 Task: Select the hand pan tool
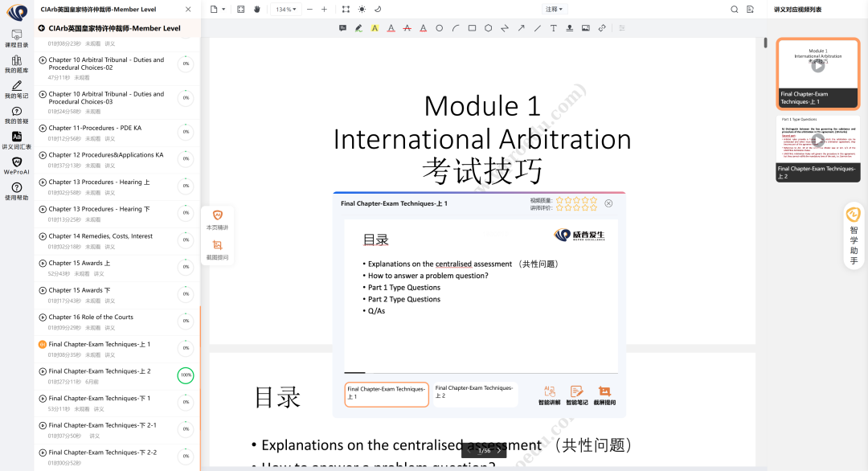click(257, 10)
